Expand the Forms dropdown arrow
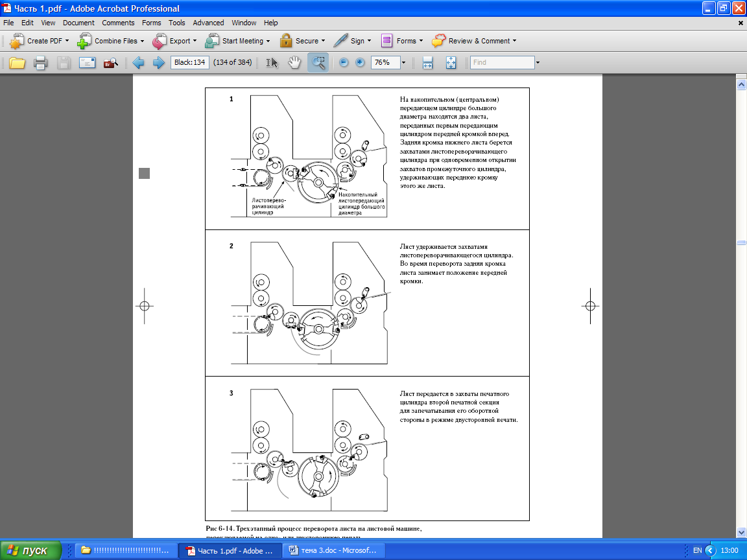Image resolution: width=747 pixels, height=560 pixels. 421,41
